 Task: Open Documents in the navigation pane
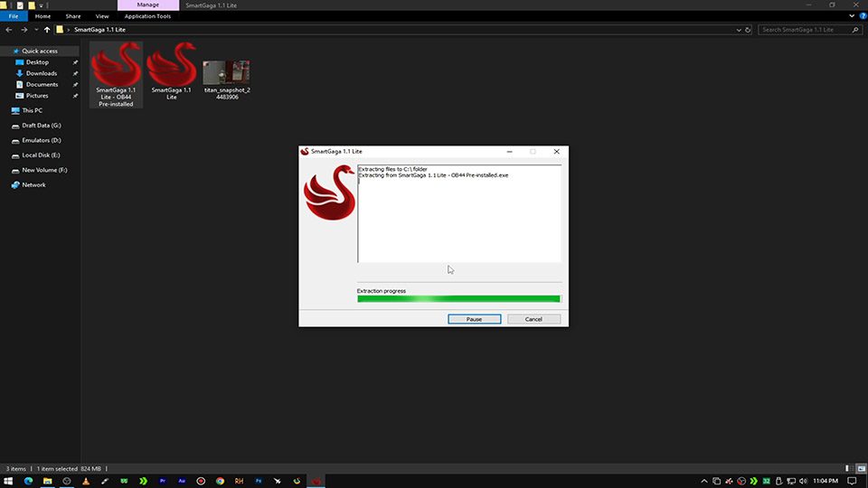point(42,85)
